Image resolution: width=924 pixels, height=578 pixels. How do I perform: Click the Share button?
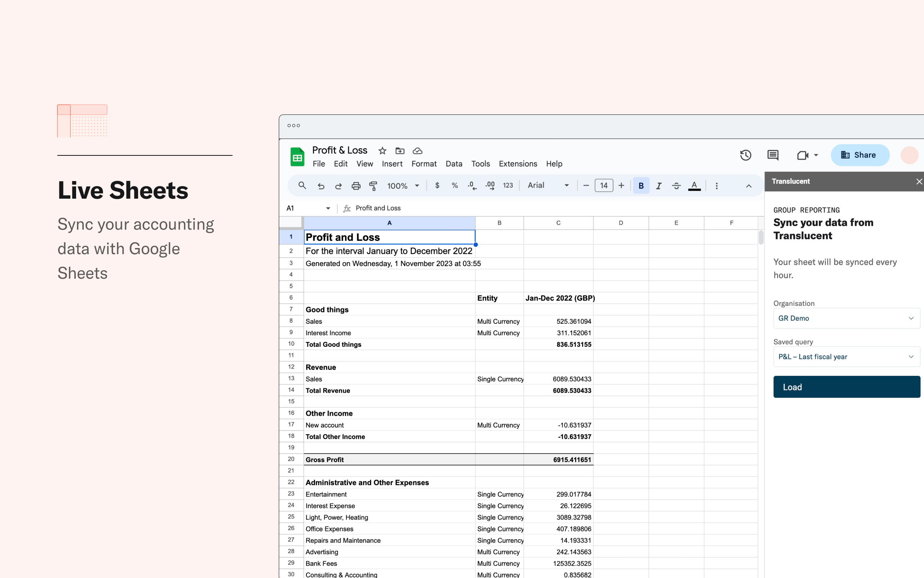[x=860, y=155]
